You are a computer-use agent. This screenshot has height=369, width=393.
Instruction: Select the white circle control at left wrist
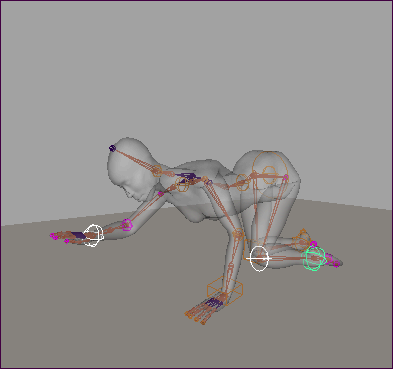point(93,236)
